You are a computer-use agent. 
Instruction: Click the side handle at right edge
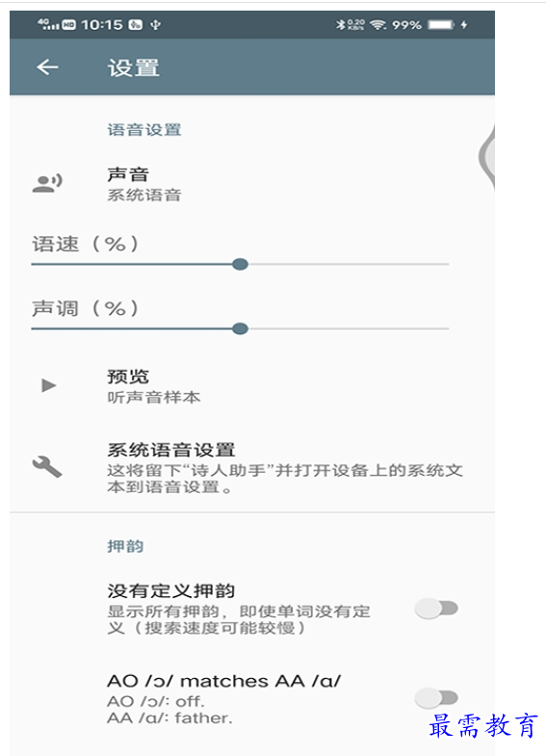pos(486,157)
